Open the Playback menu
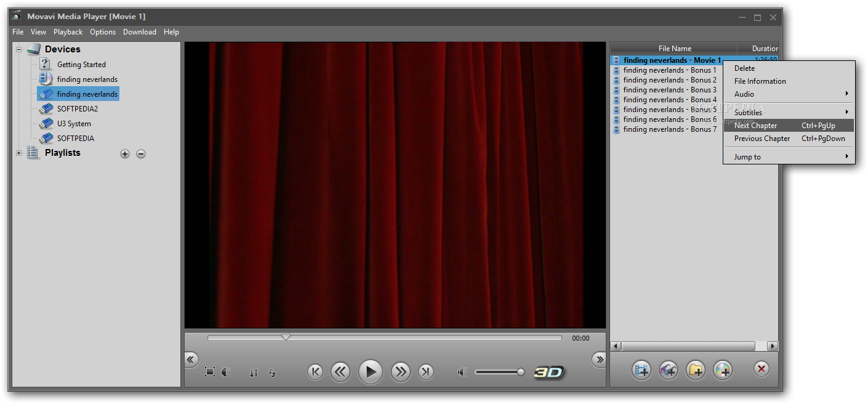This screenshot has width=868, height=404. (x=68, y=32)
